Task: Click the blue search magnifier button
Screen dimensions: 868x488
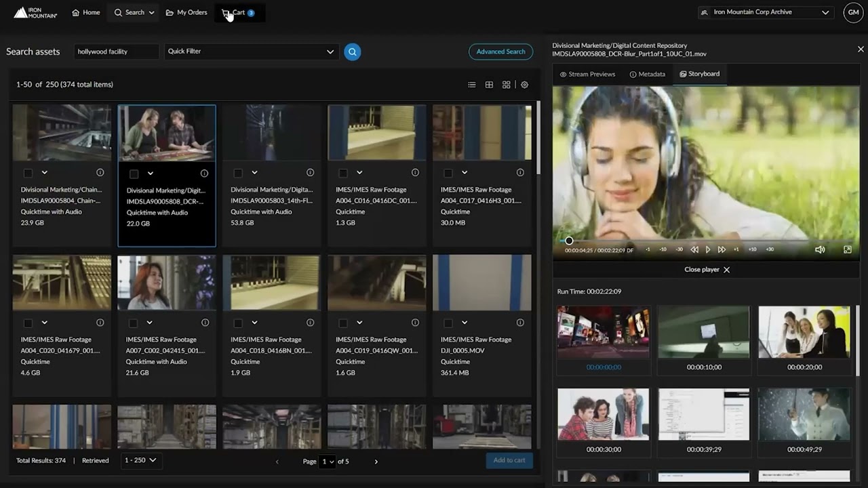Action: (352, 52)
